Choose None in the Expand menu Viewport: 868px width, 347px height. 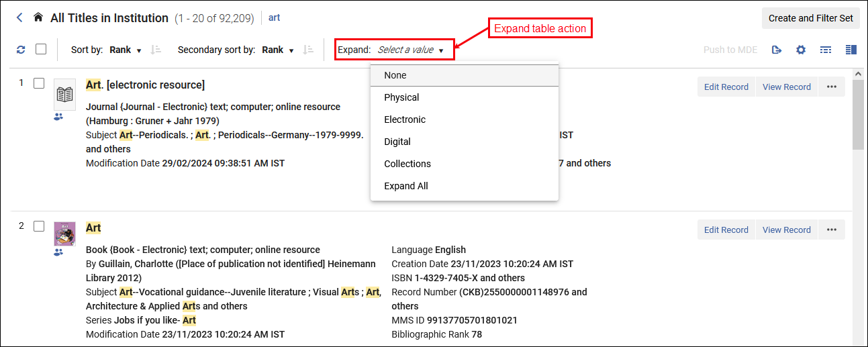tap(465, 75)
